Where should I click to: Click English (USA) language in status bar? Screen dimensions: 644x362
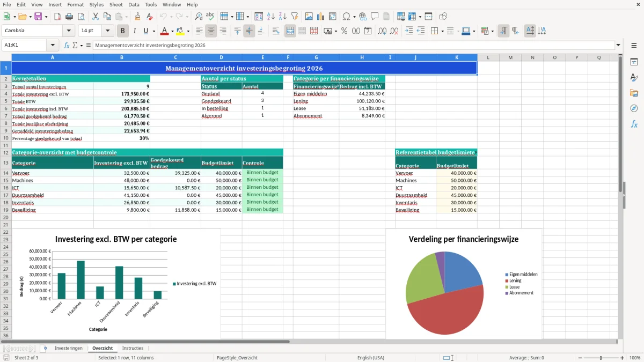(x=371, y=358)
